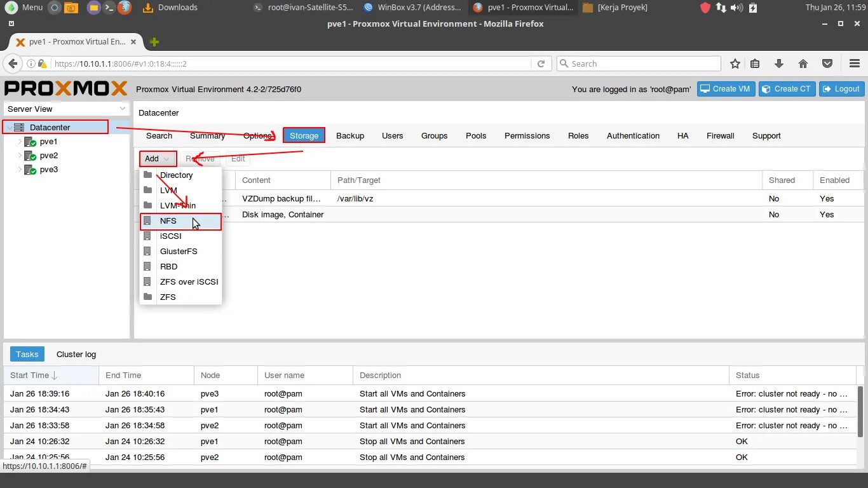
Task: Launch the file manager panel icon
Action: [71, 8]
